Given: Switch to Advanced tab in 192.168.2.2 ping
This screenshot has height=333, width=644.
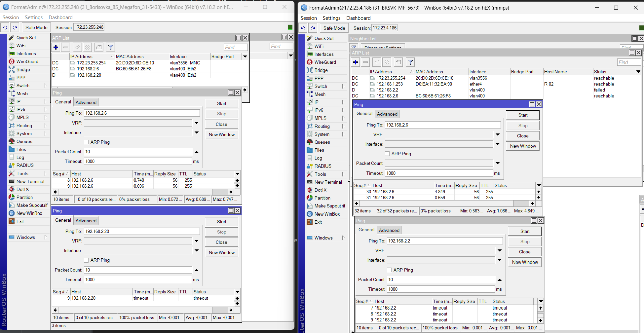Looking at the screenshot, I should tap(389, 230).
